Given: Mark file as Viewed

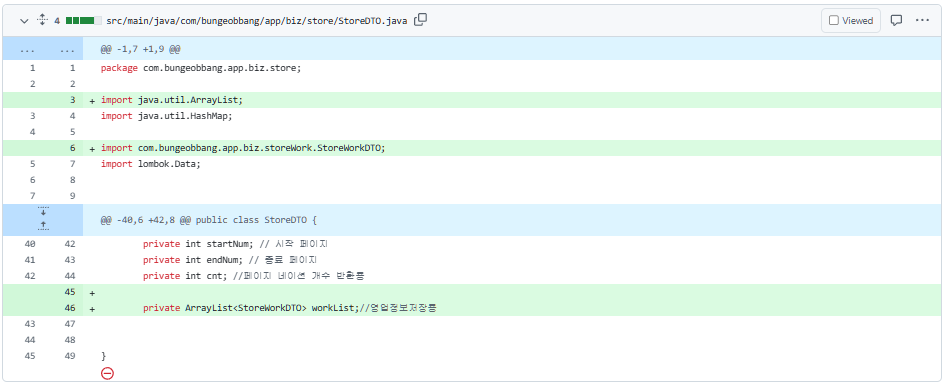Looking at the screenshot, I should click(851, 20).
